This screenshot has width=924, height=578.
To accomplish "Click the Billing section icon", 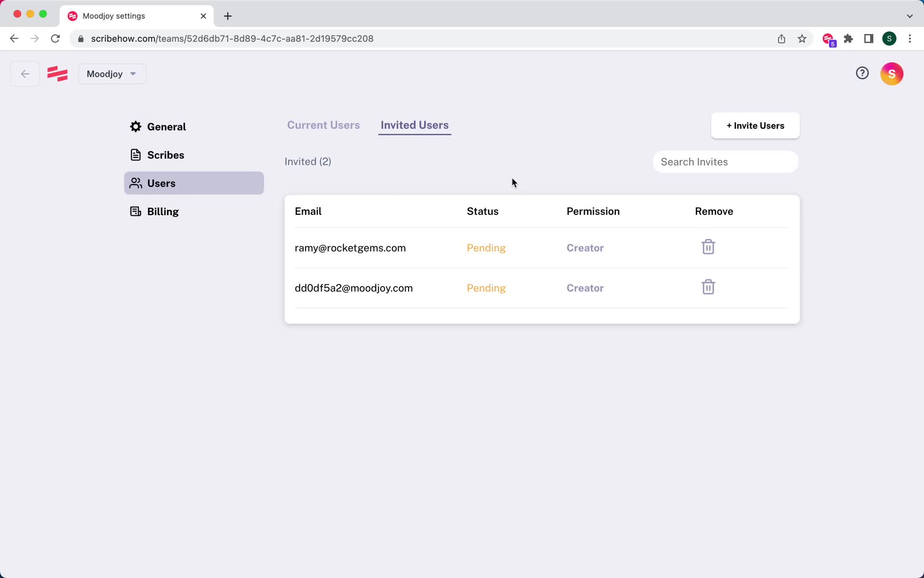I will 136,211.
